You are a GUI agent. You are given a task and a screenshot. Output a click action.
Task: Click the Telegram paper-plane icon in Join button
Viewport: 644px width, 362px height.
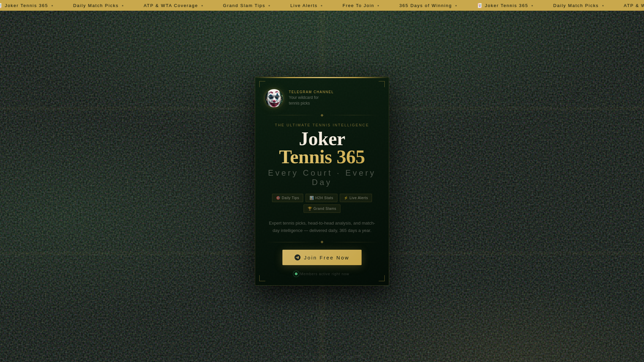tap(298, 257)
